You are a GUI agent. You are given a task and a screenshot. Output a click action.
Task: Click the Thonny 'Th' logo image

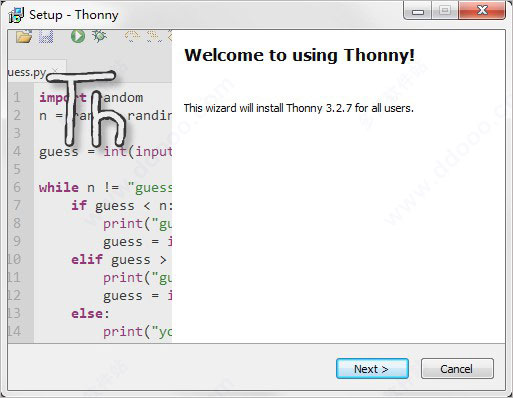coord(87,109)
